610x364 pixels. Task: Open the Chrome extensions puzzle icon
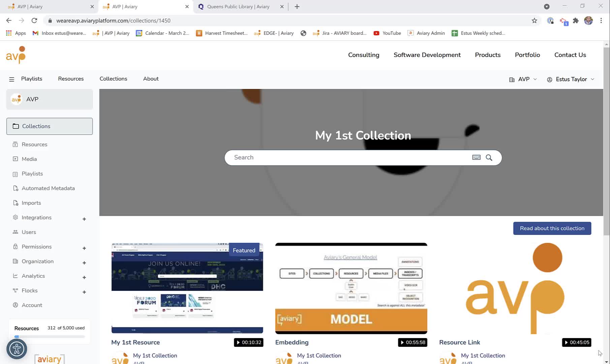click(x=576, y=21)
